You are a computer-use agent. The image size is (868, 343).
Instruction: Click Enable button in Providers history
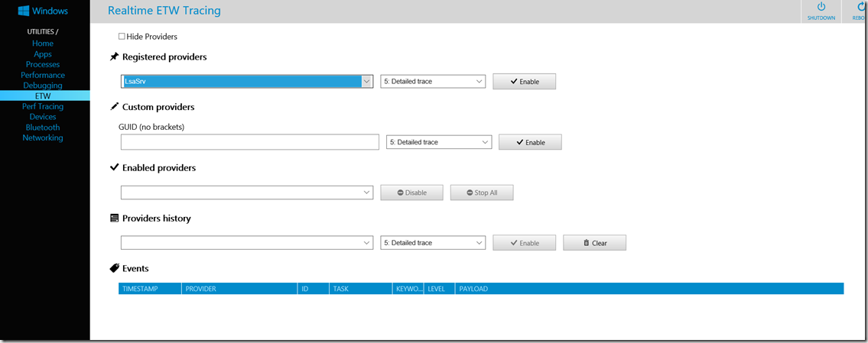pyautogui.click(x=524, y=243)
